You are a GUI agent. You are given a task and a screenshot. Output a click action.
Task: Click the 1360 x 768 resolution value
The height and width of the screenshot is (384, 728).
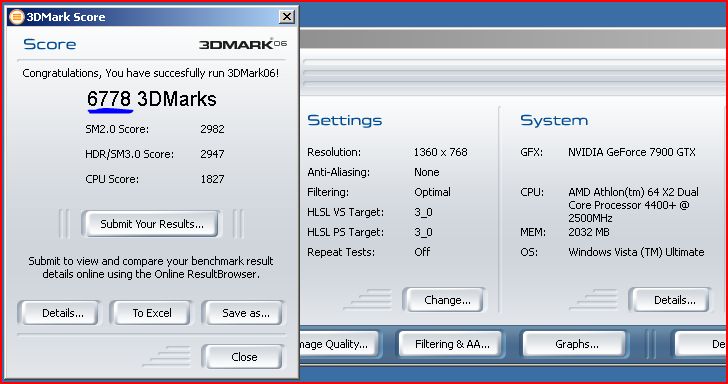pos(440,152)
